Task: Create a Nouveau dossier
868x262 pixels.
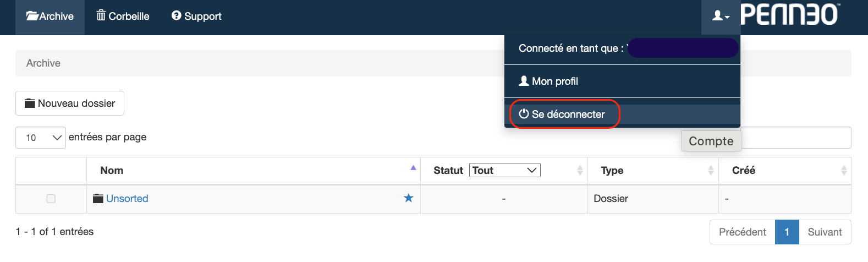Action: 70,103
